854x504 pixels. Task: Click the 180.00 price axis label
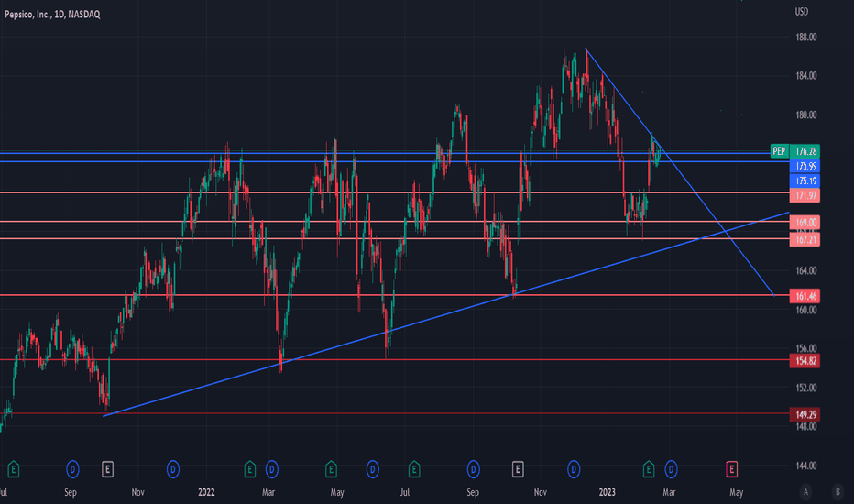[x=806, y=115]
